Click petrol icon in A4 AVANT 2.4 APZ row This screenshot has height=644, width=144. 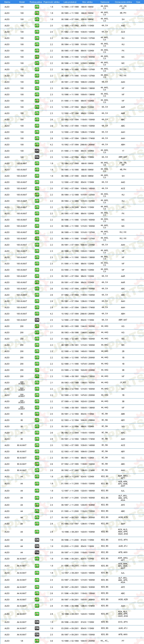pos(37,587)
